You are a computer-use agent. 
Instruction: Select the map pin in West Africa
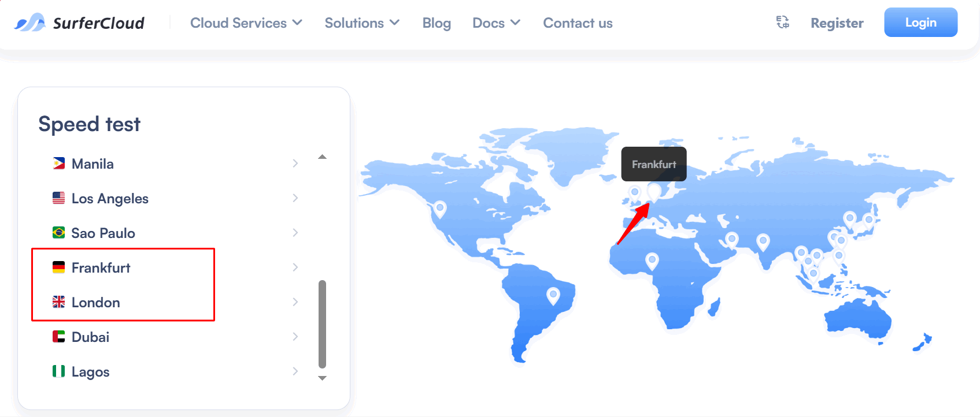coord(652,261)
